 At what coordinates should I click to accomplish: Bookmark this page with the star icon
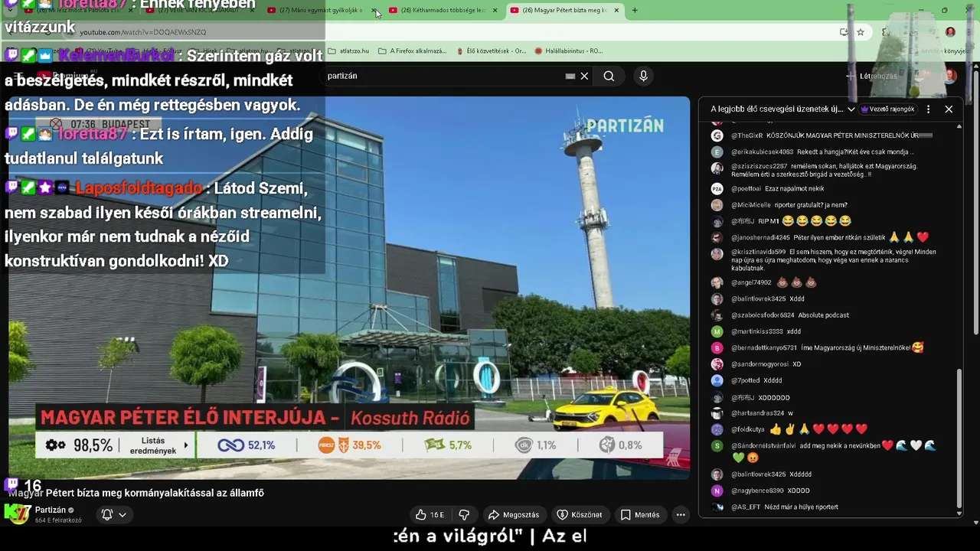tap(861, 32)
